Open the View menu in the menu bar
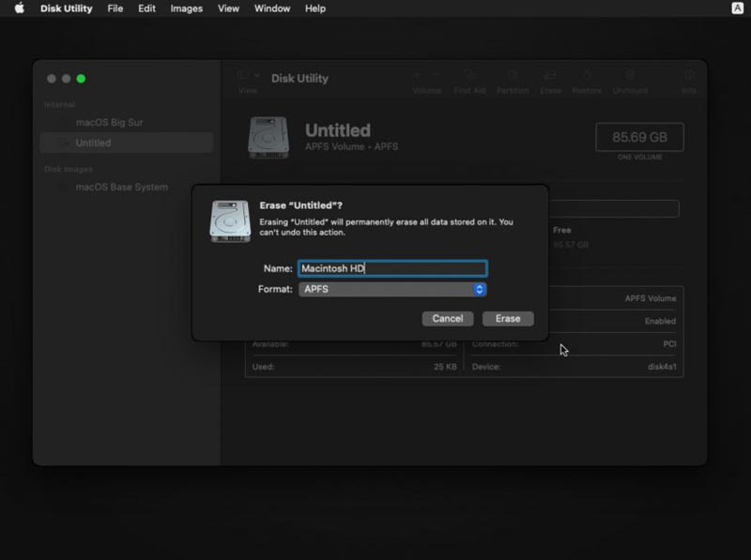Image resolution: width=751 pixels, height=560 pixels. [228, 8]
